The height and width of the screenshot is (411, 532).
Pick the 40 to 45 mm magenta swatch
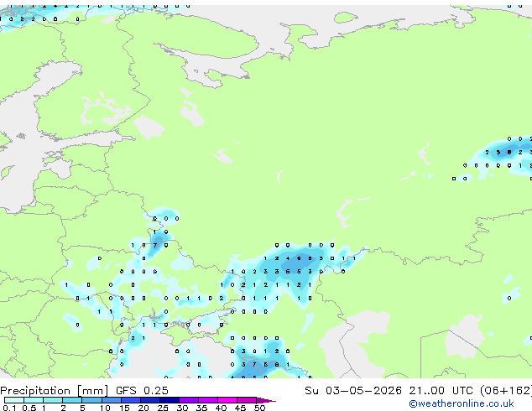pyautogui.click(x=227, y=400)
